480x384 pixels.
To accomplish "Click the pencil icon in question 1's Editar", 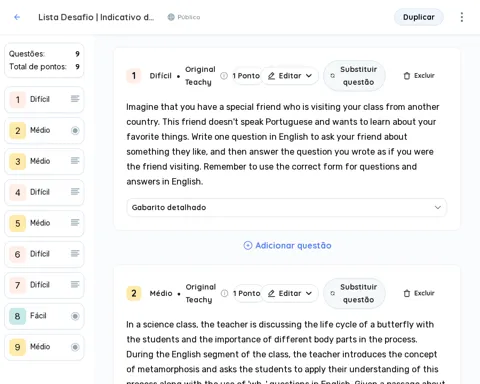I will coord(271,76).
